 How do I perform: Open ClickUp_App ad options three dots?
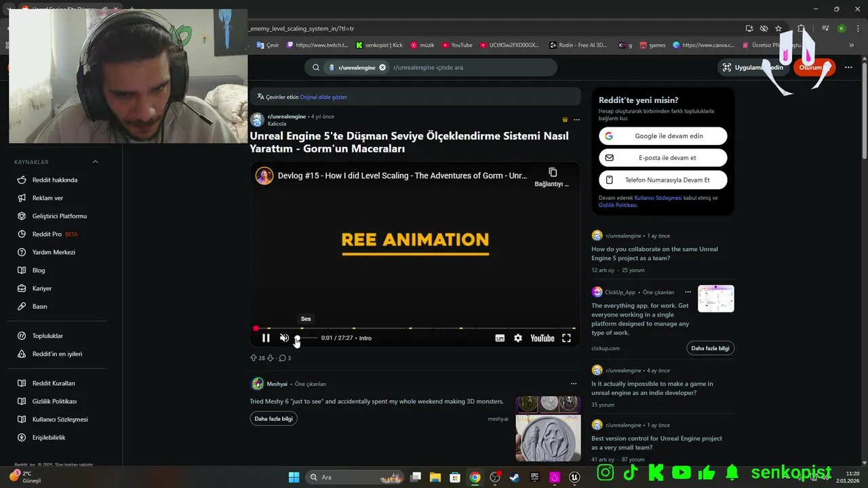coord(688,292)
